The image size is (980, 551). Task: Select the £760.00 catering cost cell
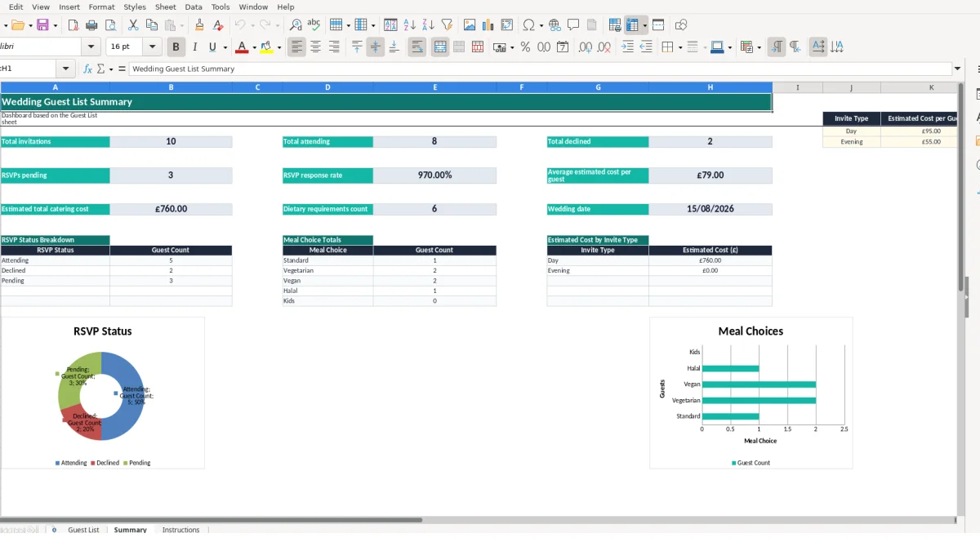click(x=171, y=209)
